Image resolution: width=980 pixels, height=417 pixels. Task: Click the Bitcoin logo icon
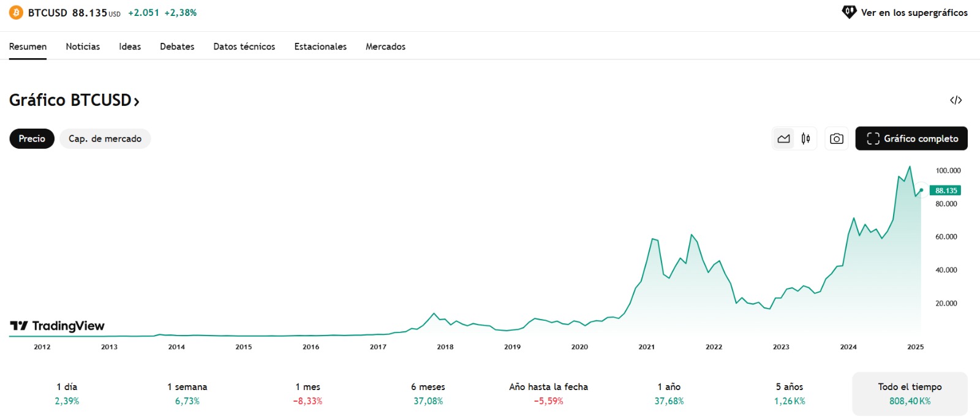coord(16,13)
